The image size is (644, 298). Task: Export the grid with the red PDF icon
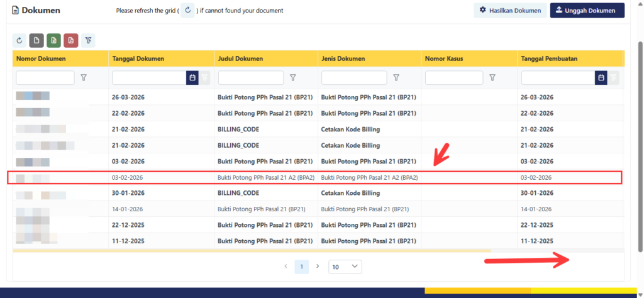pyautogui.click(x=70, y=40)
